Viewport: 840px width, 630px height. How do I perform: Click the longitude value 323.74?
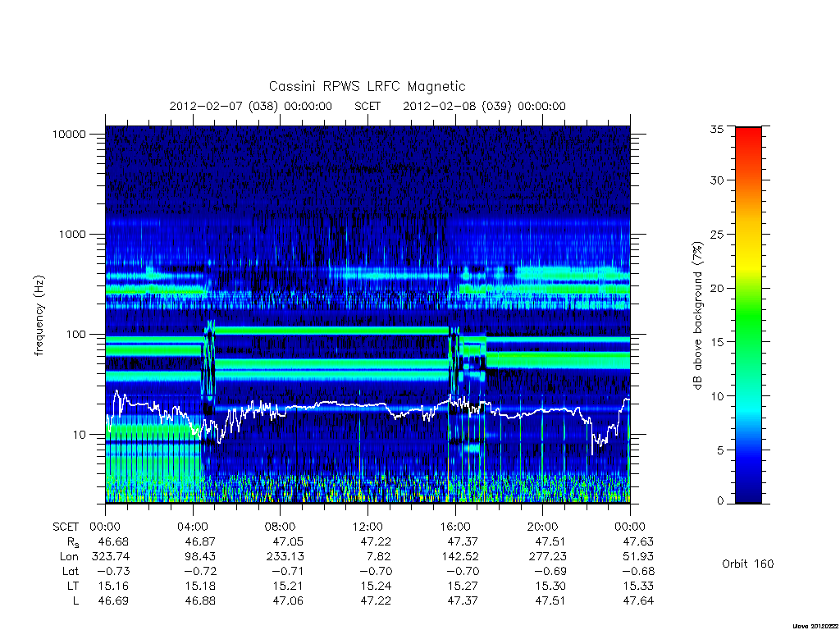click(x=111, y=557)
